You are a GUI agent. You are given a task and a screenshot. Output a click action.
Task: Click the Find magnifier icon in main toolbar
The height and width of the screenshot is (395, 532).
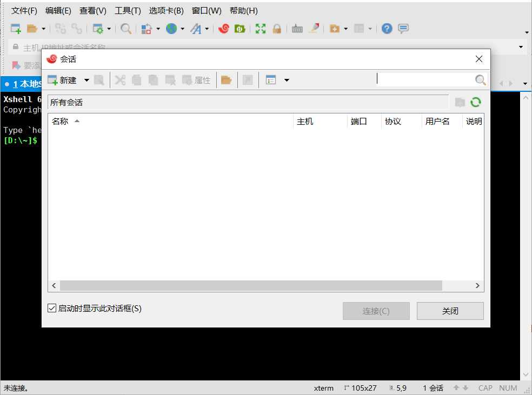tap(126, 29)
